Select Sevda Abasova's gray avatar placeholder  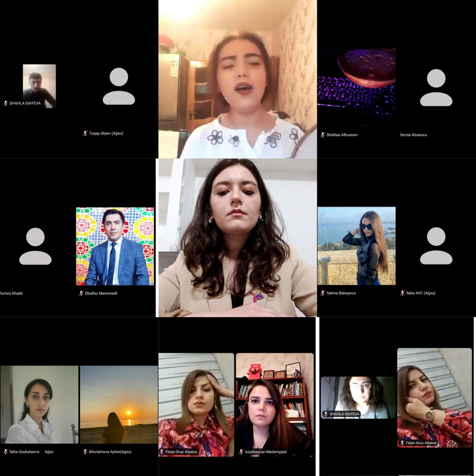click(436, 88)
